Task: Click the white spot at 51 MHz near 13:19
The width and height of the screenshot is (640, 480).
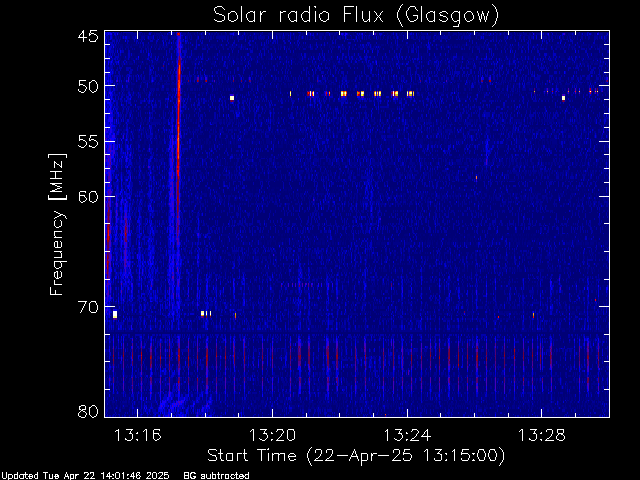Action: [x=232, y=98]
